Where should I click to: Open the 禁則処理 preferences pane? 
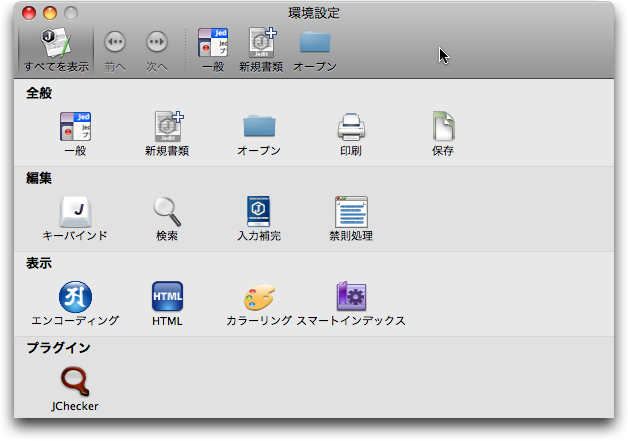(351, 219)
